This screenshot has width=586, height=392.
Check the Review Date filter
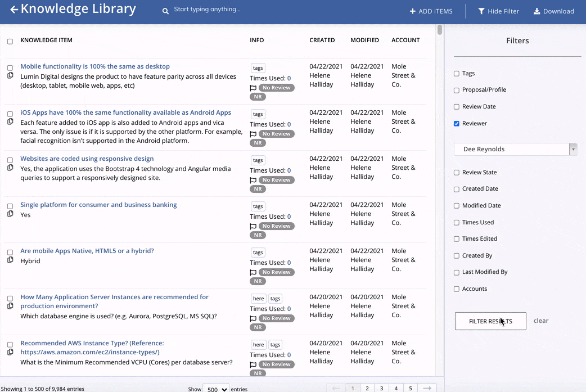tap(456, 107)
